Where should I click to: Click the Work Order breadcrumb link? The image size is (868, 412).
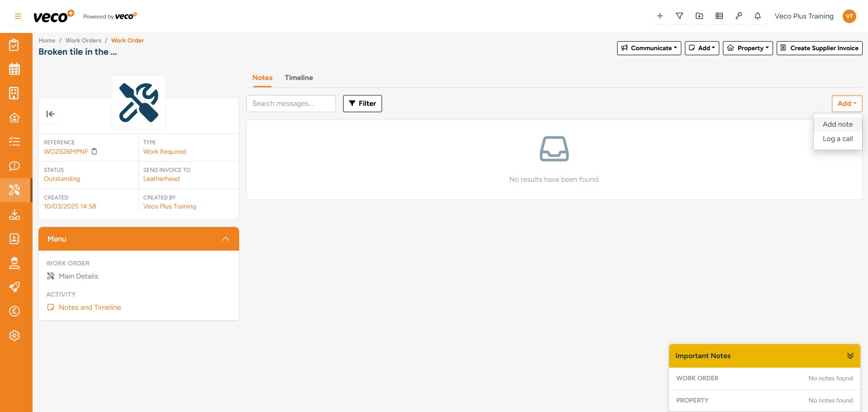(x=127, y=40)
